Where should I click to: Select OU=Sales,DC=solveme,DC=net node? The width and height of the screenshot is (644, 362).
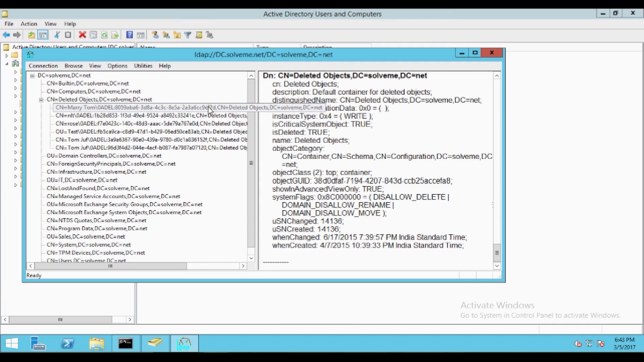point(86,237)
